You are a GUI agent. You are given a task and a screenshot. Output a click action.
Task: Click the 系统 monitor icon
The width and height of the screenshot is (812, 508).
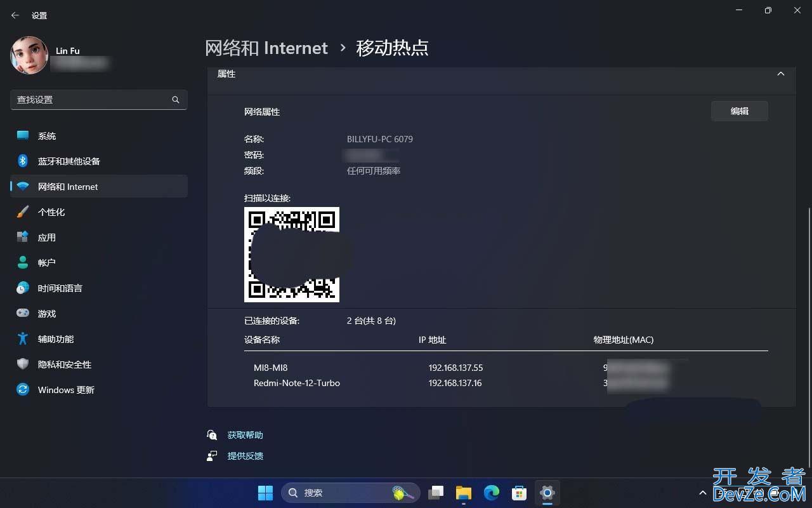point(23,136)
